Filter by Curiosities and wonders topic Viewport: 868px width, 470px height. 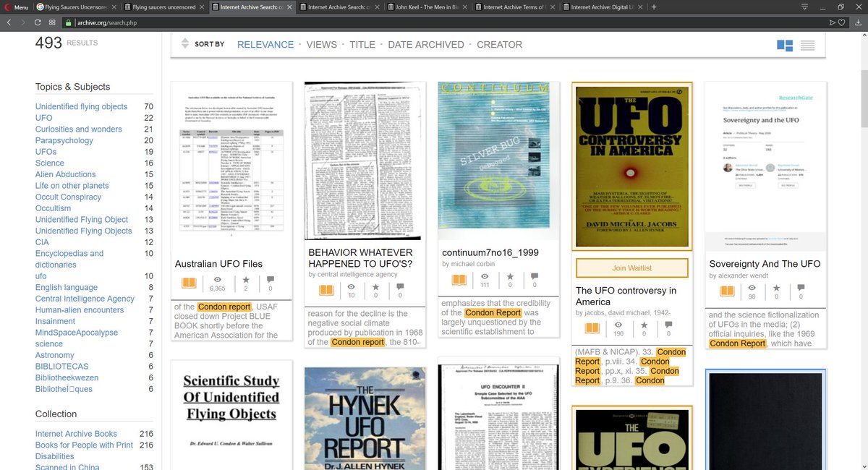click(x=79, y=129)
